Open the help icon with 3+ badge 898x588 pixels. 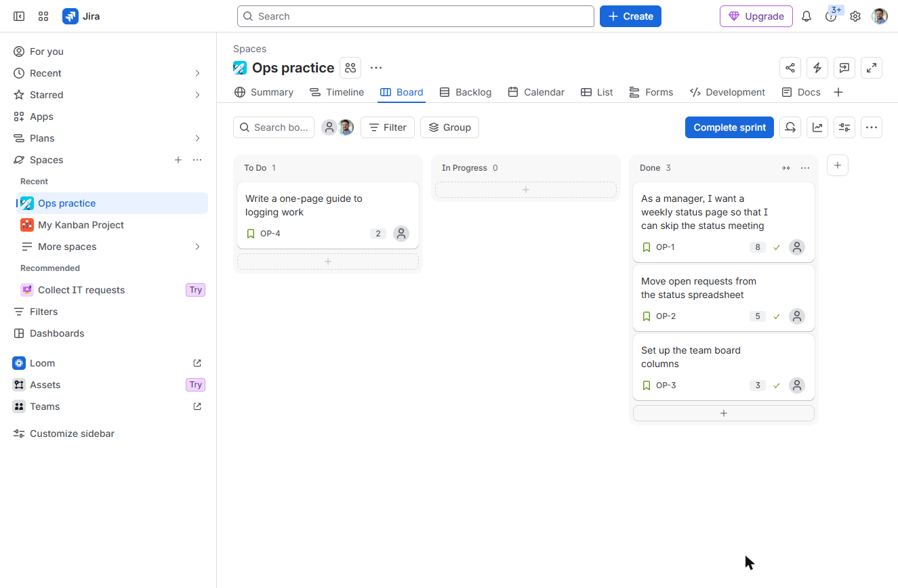pyautogui.click(x=831, y=16)
